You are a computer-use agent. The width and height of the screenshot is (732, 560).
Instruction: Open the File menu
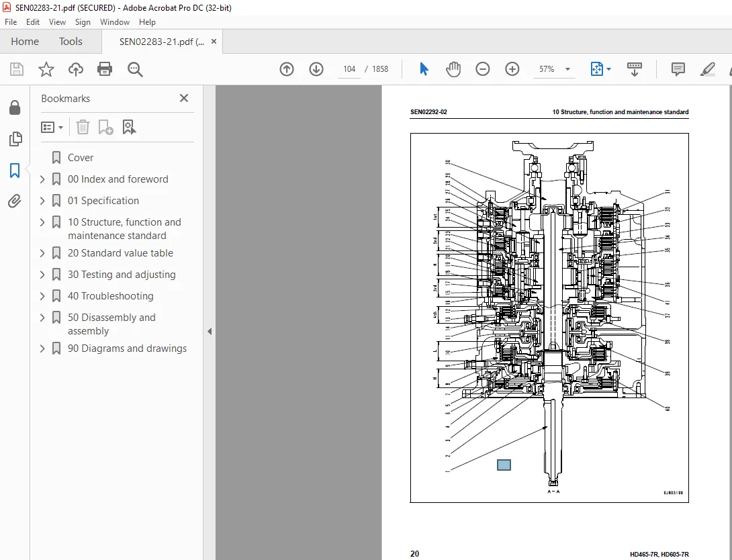click(11, 22)
